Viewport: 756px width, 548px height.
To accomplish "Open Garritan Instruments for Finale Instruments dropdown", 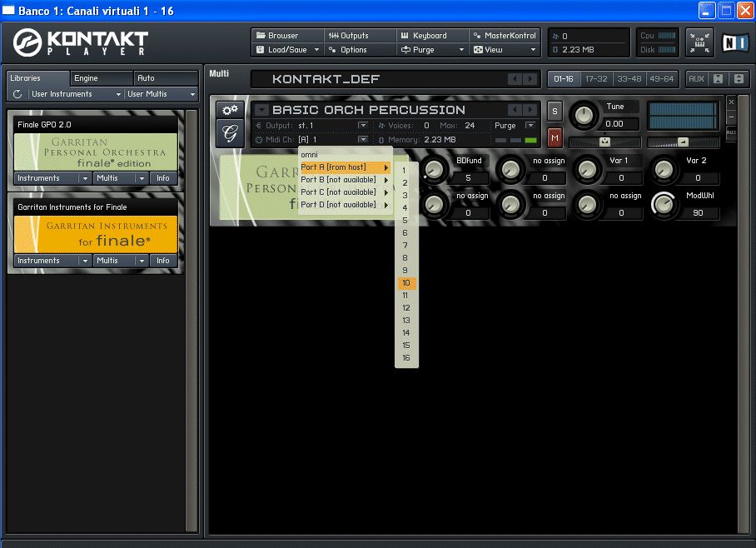I will click(x=52, y=261).
